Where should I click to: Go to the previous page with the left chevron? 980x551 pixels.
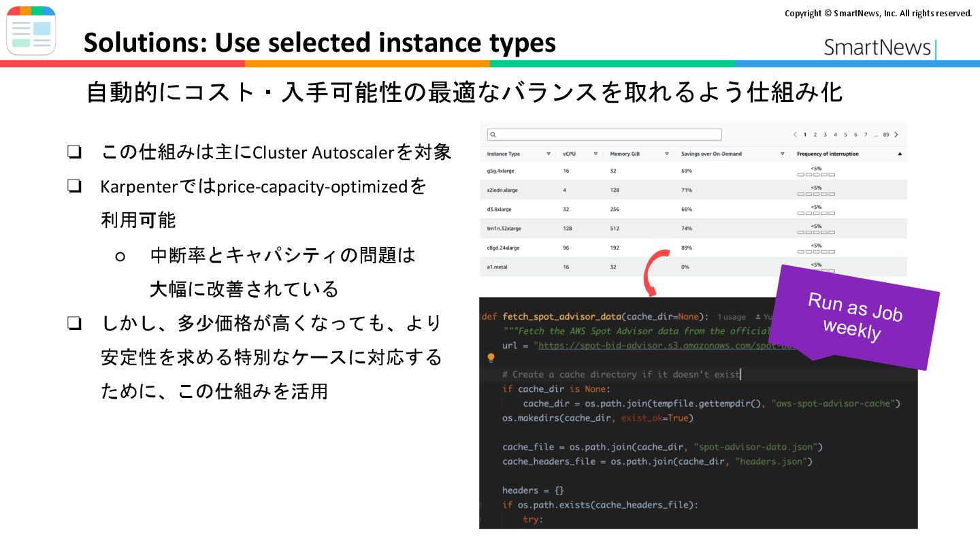[x=795, y=135]
